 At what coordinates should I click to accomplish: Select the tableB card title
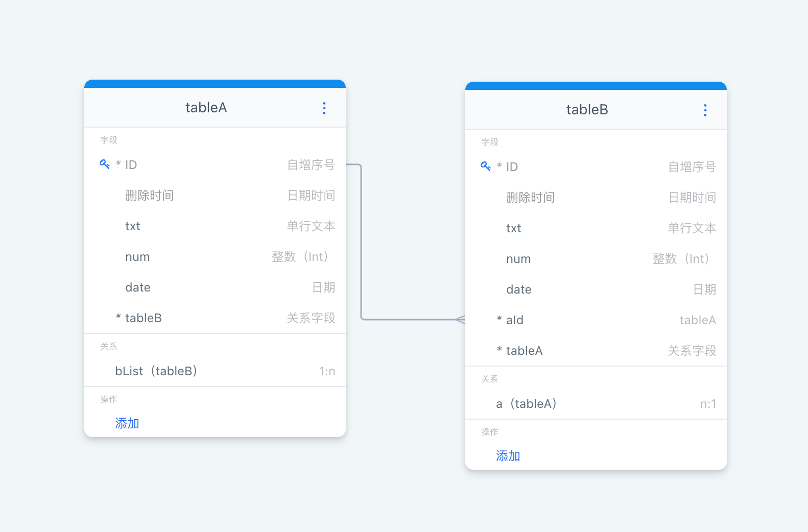587,110
